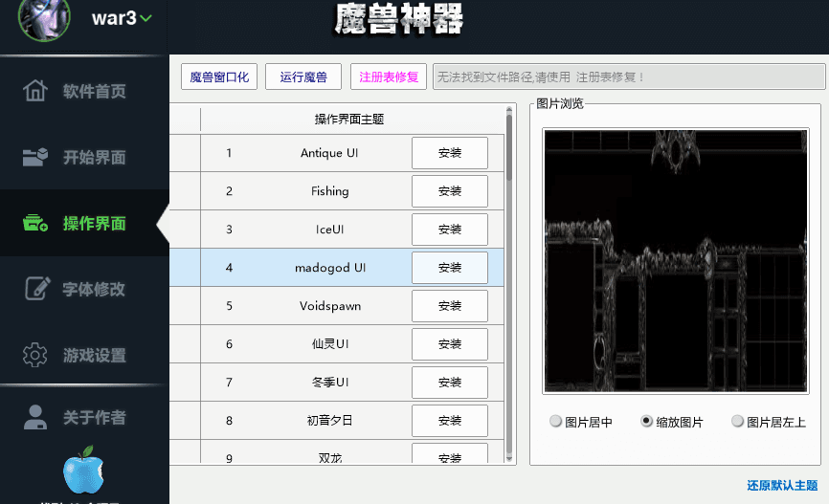
Task: Expand the war3 dropdown arrow
Action: click(x=146, y=19)
